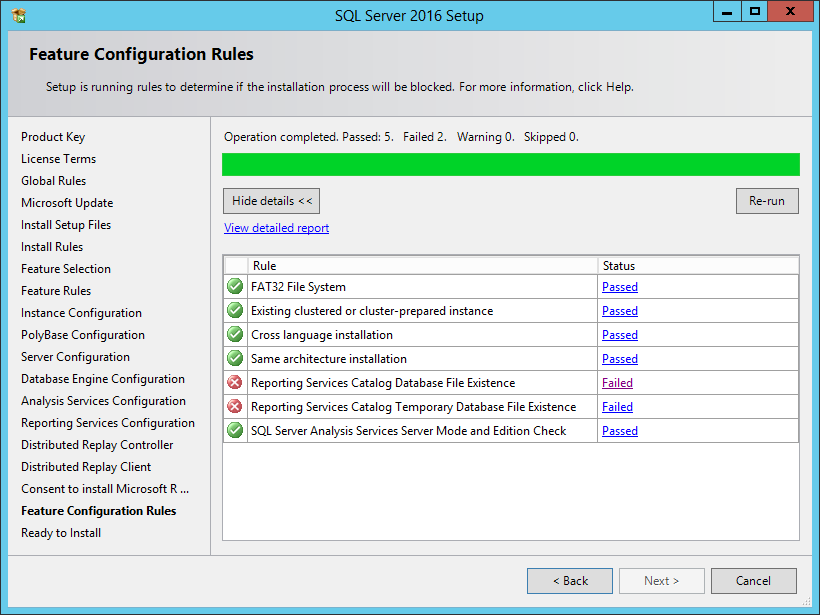Collapse the rules list with Hide details
The height and width of the screenshot is (615, 820).
click(x=271, y=201)
